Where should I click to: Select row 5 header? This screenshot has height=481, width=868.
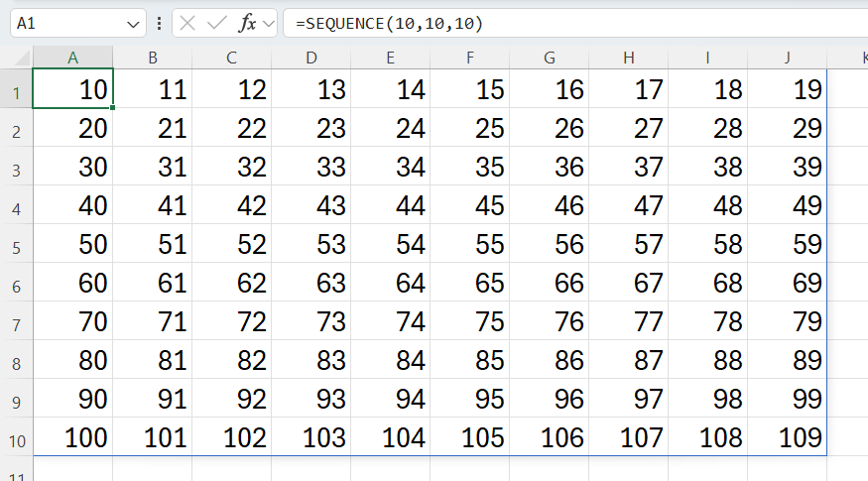point(17,244)
